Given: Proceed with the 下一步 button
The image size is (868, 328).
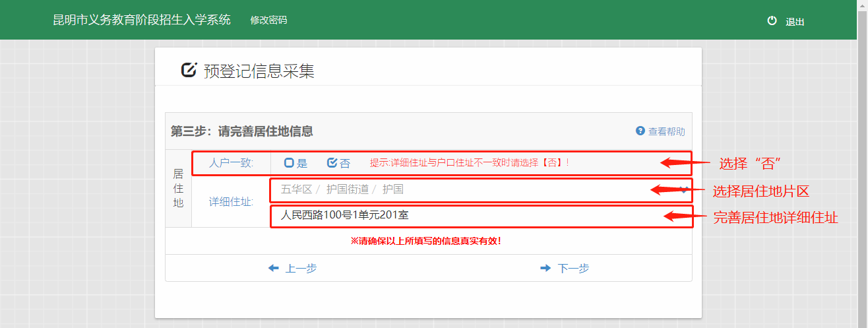Looking at the screenshot, I should [573, 268].
